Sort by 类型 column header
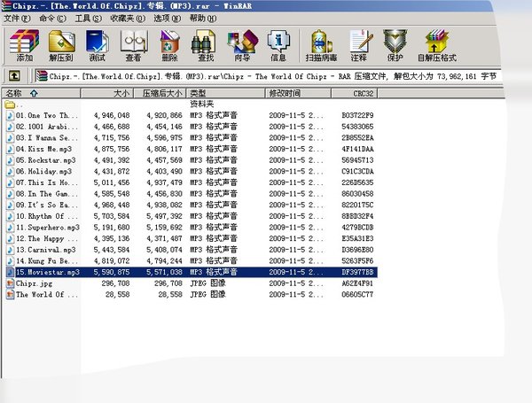Viewport: 532px width, 403px height. click(x=225, y=93)
